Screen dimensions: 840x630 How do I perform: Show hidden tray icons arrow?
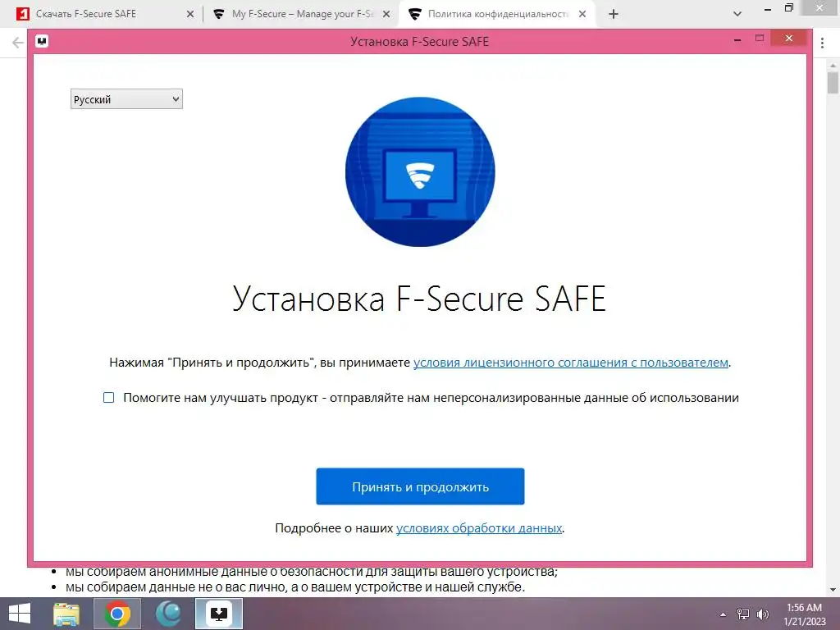[x=723, y=614]
